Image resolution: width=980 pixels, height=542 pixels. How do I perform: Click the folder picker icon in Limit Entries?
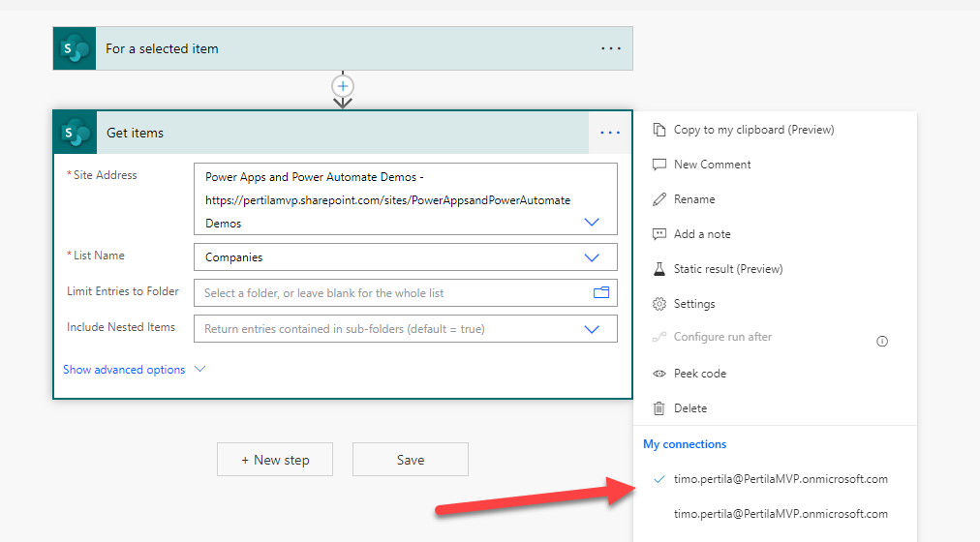[x=601, y=292]
